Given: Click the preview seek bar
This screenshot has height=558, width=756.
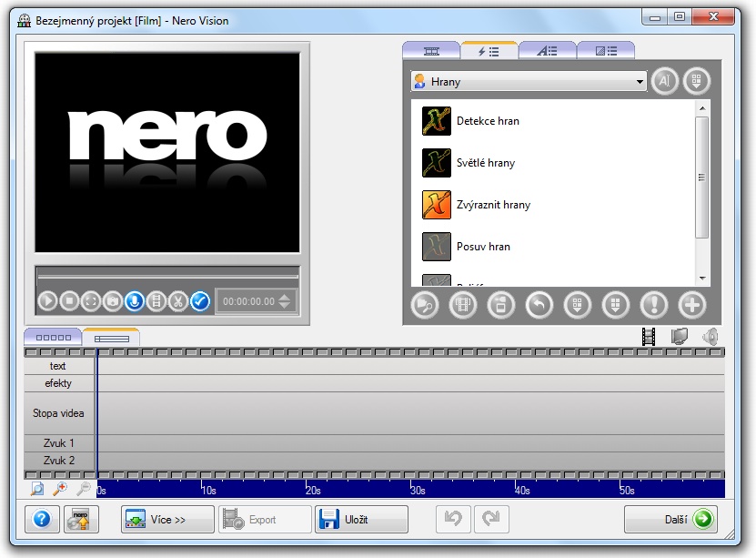Looking at the screenshot, I should click(167, 277).
